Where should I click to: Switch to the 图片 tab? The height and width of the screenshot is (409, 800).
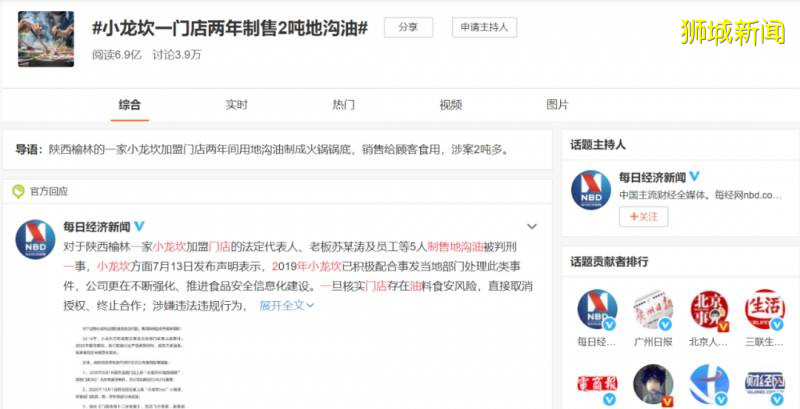click(x=557, y=105)
